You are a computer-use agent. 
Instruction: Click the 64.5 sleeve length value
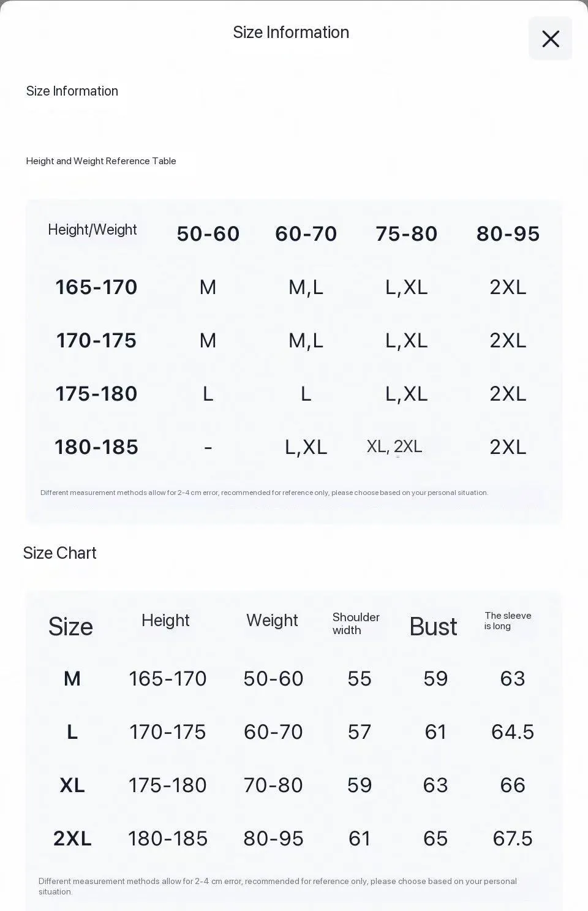point(513,731)
